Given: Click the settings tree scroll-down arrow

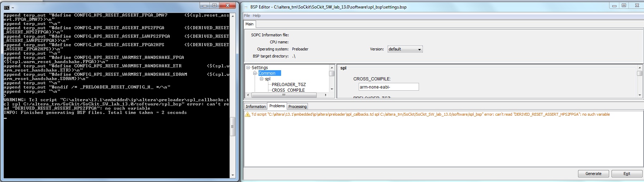Looking at the screenshot, I should pos(332,89).
